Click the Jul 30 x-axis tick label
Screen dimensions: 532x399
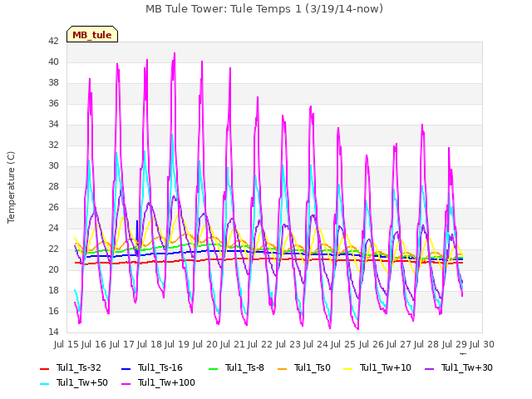pos(482,344)
